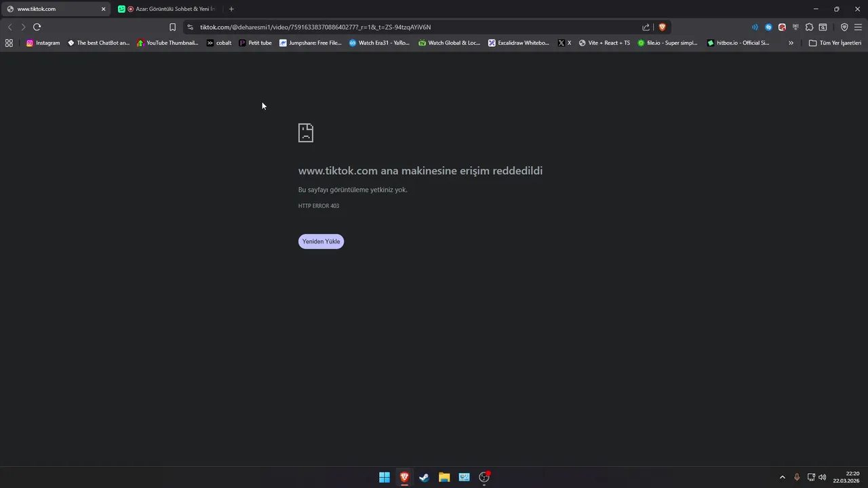Open the Extensions puzzle-piece menu
This screenshot has width=868, height=488.
point(809,27)
